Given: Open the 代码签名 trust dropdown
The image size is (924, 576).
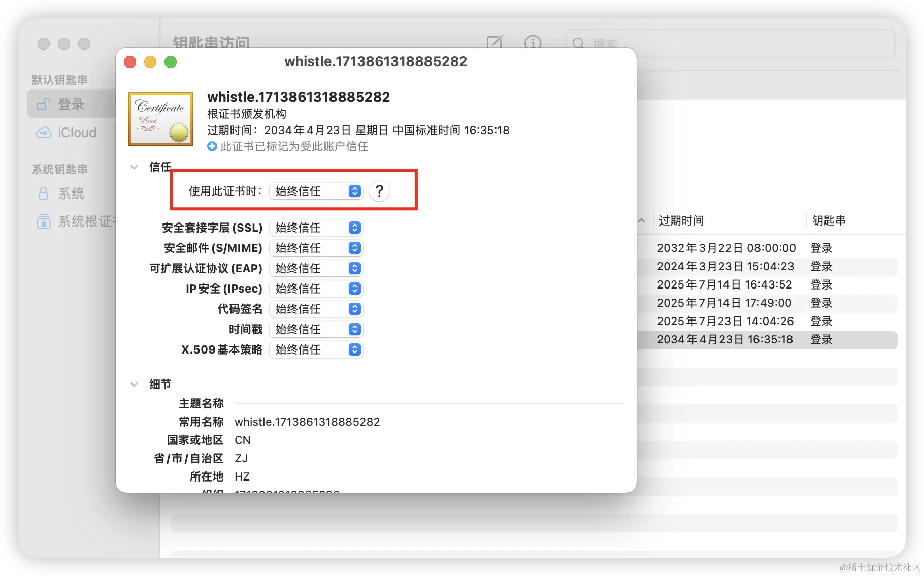Looking at the screenshot, I should tap(316, 309).
